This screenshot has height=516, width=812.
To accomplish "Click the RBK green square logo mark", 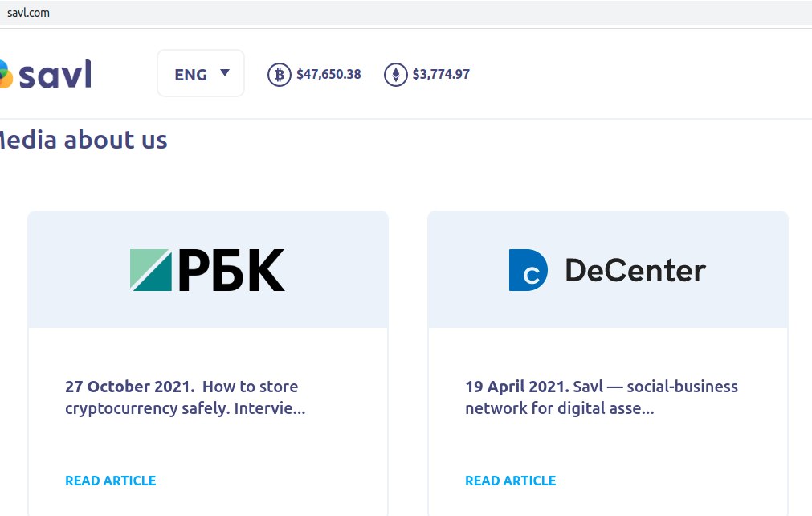I will coord(151,270).
